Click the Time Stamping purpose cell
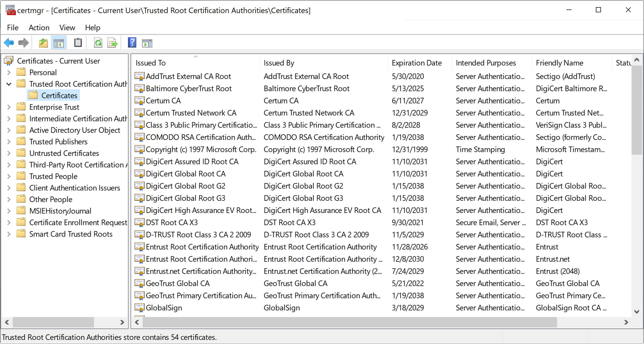The image size is (644, 344). tap(480, 149)
